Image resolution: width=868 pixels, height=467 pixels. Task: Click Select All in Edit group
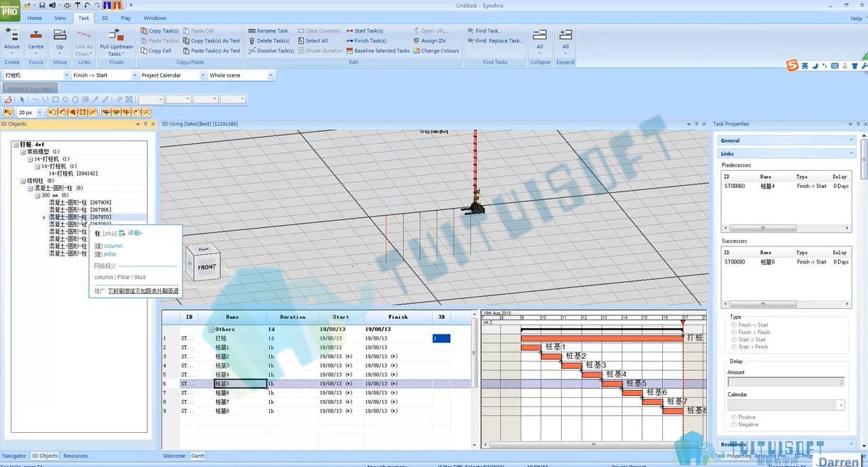313,41
